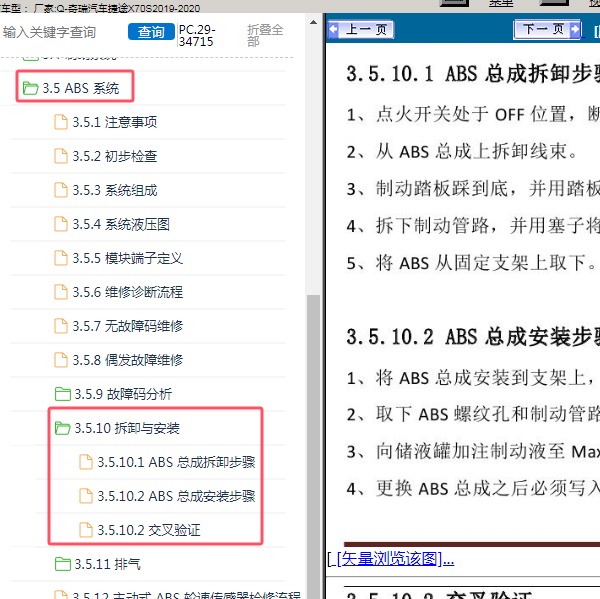Select tree item 3.5 ABS 系统
The width and height of the screenshot is (600, 599).
81,88
